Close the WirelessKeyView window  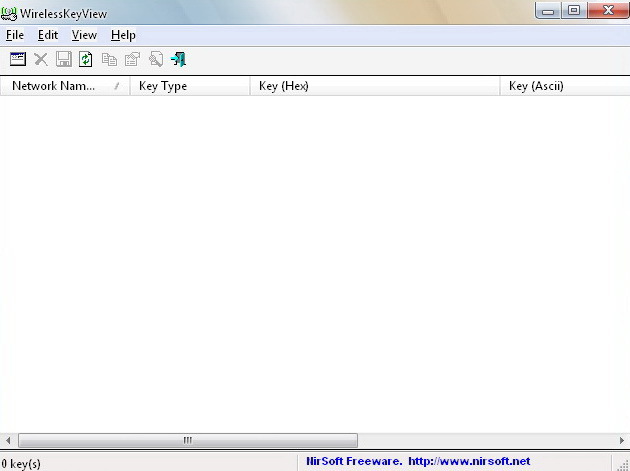[x=608, y=10]
